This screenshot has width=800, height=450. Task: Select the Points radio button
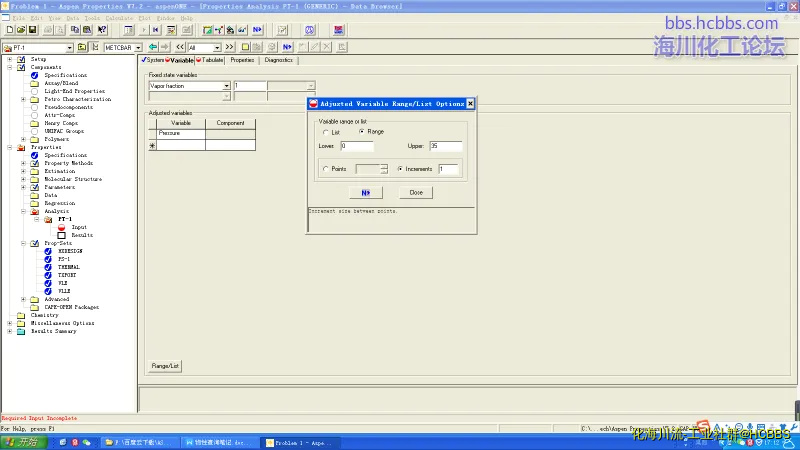point(326,169)
